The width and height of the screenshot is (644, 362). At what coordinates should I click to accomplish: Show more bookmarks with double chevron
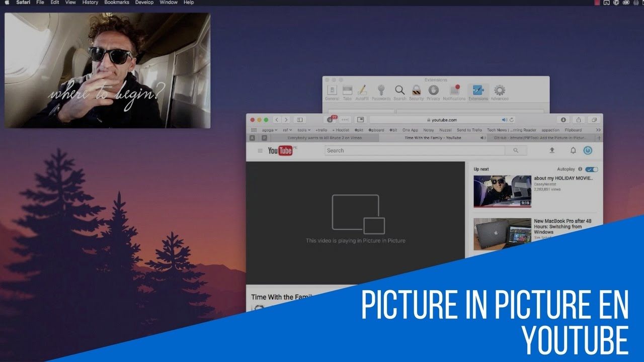coord(598,130)
